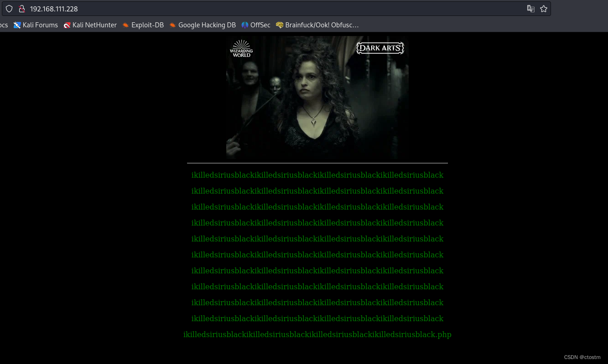608x364 pixels.
Task: Open the Brainfuck/Ook! Obfusc... bookmark
Action: tap(317, 25)
